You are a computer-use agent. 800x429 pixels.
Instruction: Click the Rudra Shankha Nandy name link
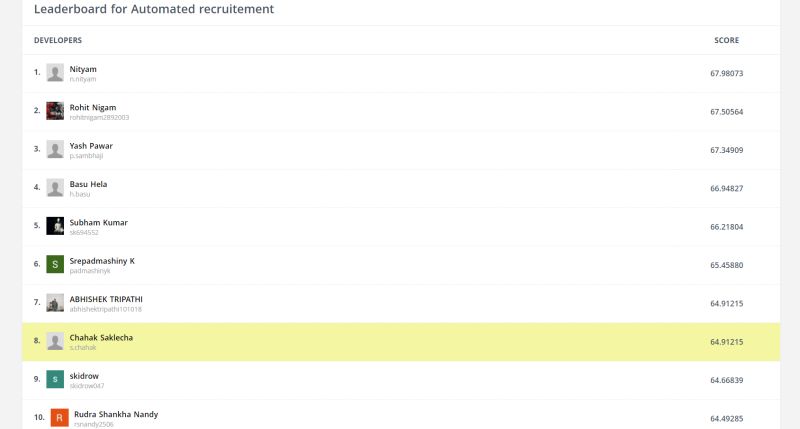tap(116, 414)
